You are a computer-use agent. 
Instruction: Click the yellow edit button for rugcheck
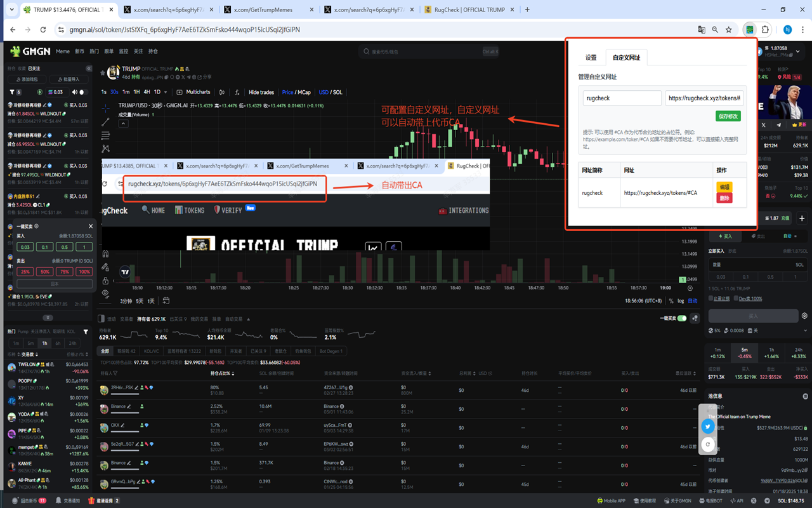724,187
